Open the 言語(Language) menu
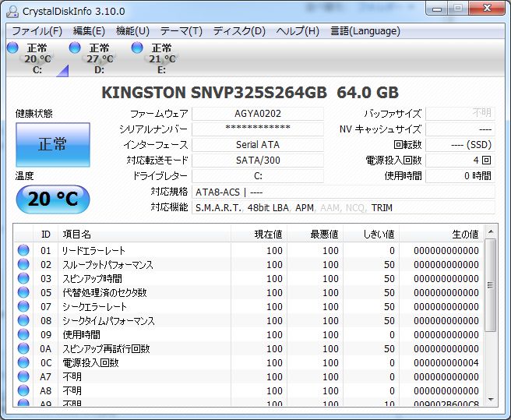 click(x=365, y=31)
